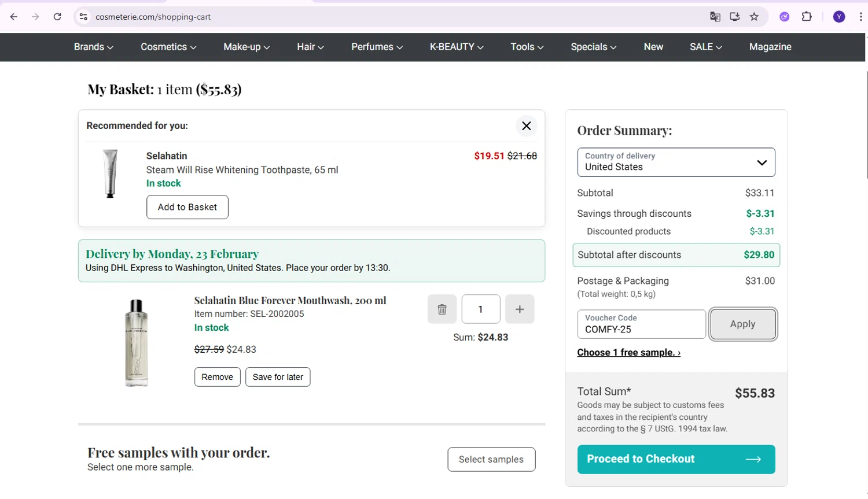This screenshot has height=499, width=868.
Task: Add the toothpaste with Add to Basket
Action: click(187, 207)
